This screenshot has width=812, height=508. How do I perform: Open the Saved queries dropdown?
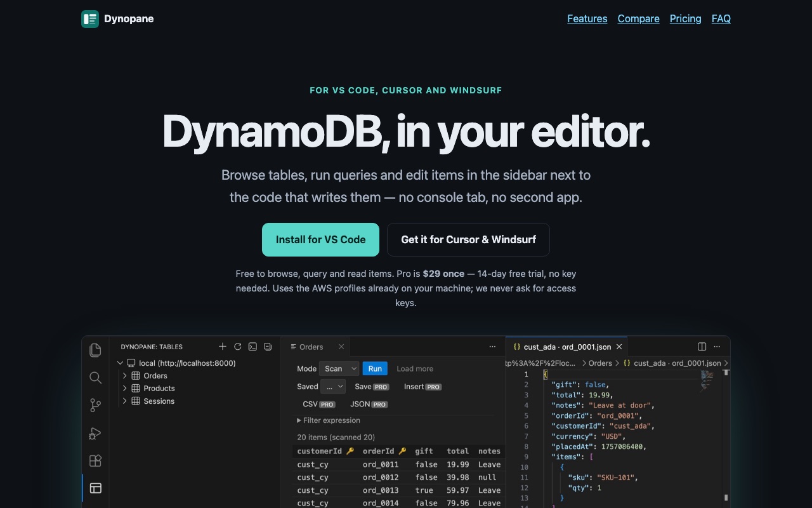tap(333, 387)
